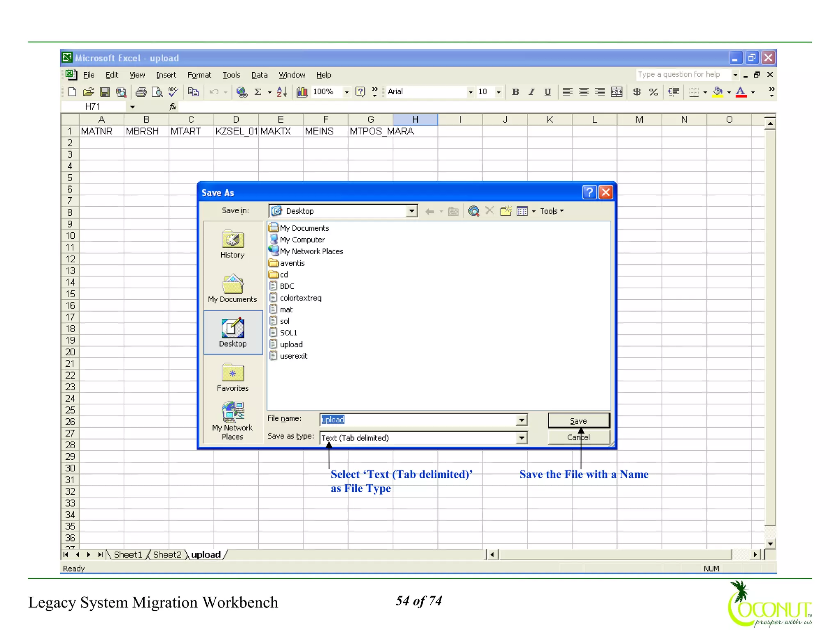This screenshot has width=840, height=630.
Task: Select column H header
Action: click(415, 119)
